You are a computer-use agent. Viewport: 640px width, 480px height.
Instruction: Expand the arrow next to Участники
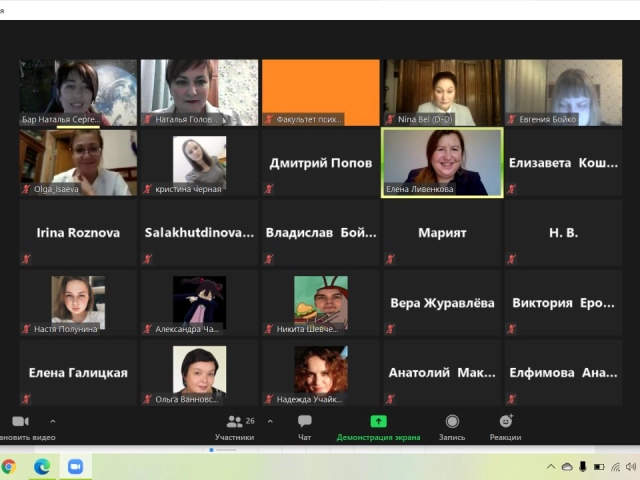click(270, 421)
